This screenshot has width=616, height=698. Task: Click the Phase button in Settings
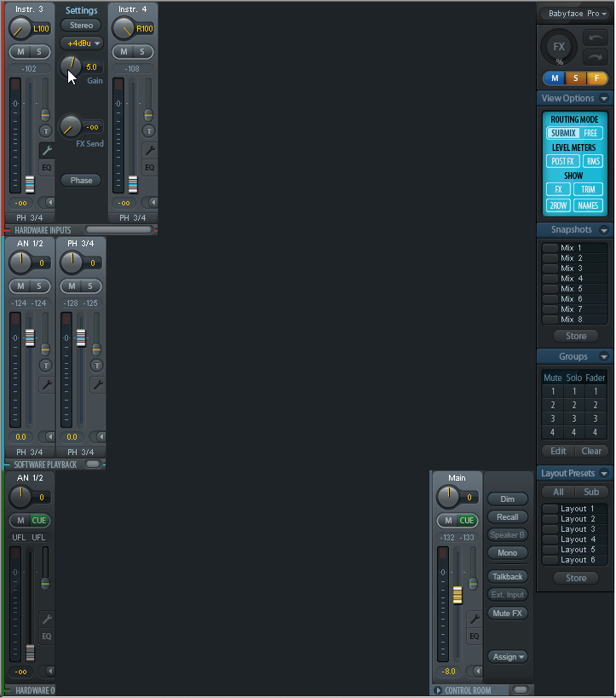tap(81, 181)
